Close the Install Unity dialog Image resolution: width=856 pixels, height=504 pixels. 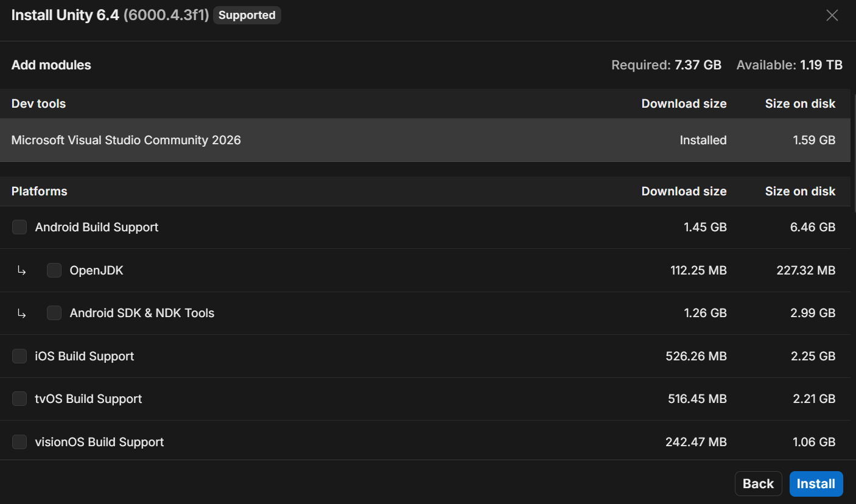pyautogui.click(x=832, y=16)
